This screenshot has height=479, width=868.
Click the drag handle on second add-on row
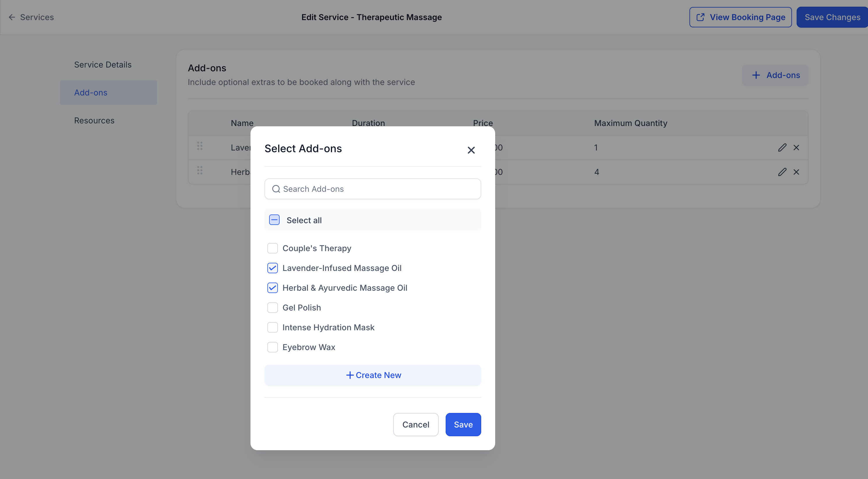point(200,171)
